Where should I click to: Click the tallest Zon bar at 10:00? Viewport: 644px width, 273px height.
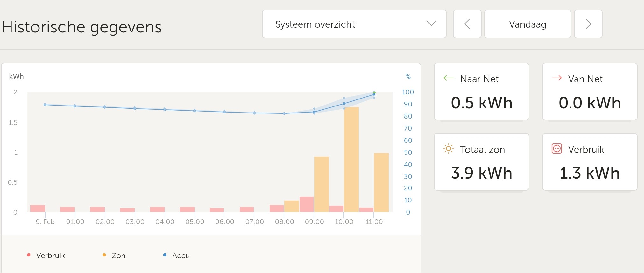351,159
